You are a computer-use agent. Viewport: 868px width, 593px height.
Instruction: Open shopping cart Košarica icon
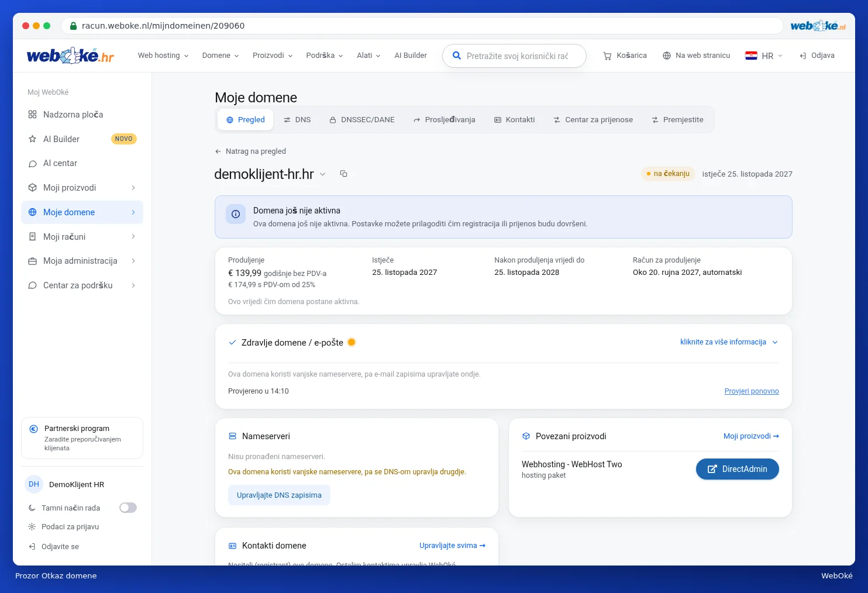[607, 56]
